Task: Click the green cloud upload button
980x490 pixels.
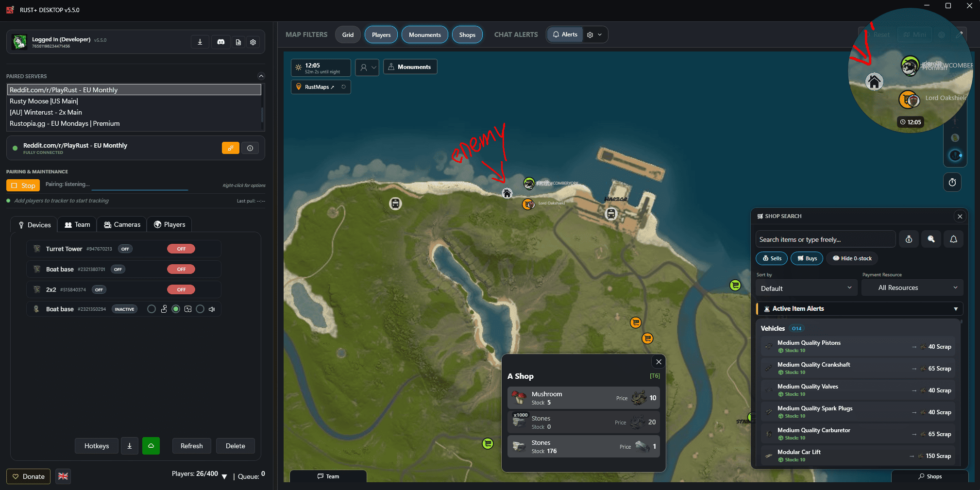Action: [x=151, y=446]
